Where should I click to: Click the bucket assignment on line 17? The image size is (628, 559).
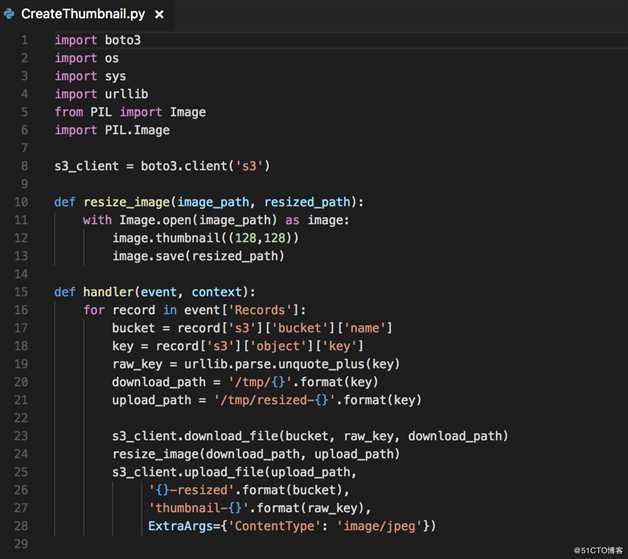pos(252,328)
